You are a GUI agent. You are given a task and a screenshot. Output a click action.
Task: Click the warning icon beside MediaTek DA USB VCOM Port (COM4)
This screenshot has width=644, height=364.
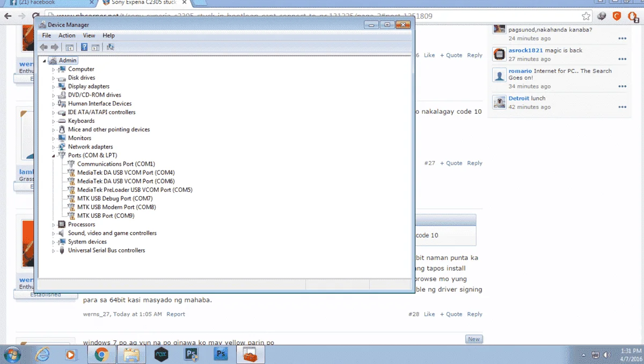[x=71, y=173]
